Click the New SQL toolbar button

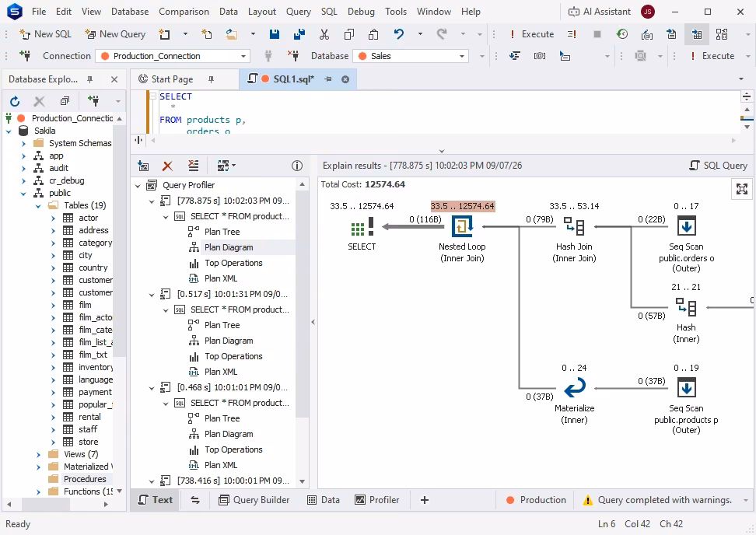(x=45, y=34)
